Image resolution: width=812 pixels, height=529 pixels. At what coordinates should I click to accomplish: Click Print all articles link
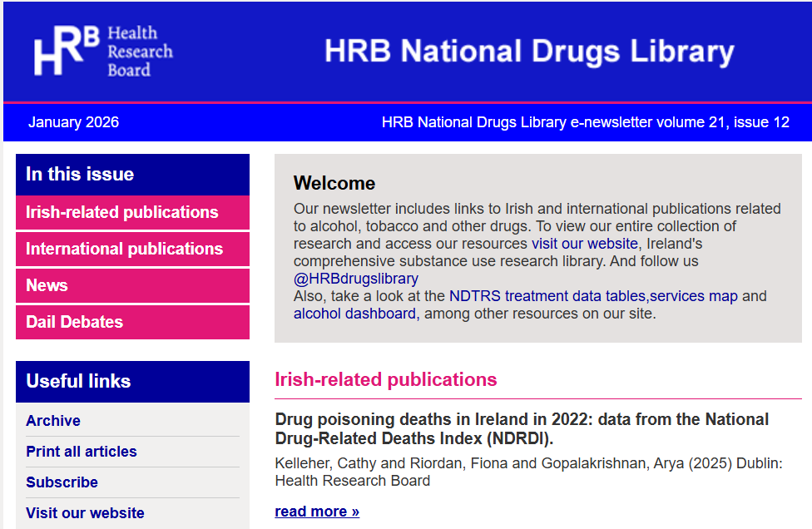pos(82,452)
